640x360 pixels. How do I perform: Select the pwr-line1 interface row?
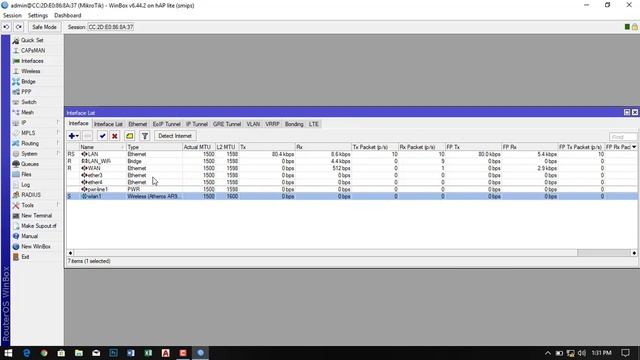[x=352, y=189]
